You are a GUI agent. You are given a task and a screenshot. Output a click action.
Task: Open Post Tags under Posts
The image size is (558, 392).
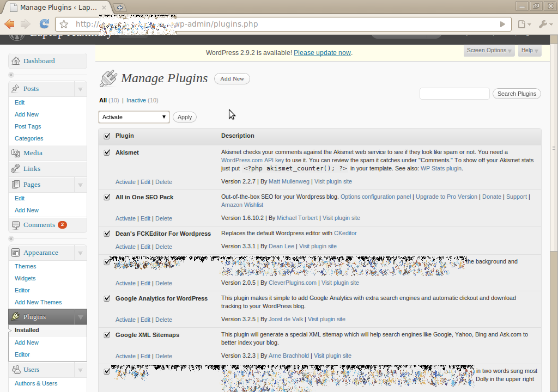(x=28, y=126)
